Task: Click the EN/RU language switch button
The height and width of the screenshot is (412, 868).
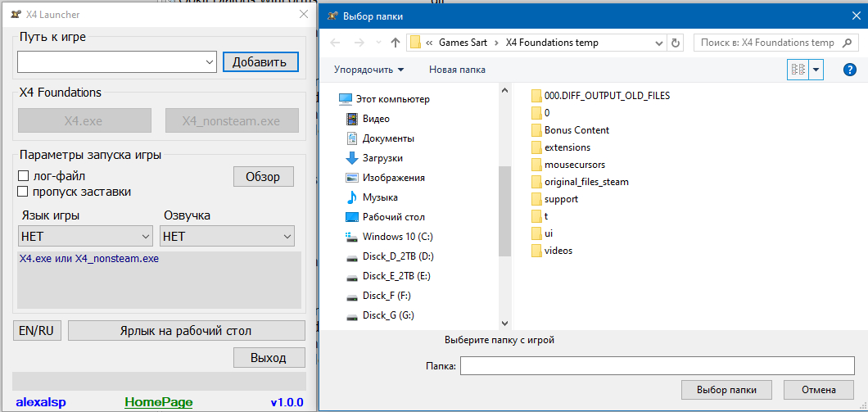Action: [37, 331]
